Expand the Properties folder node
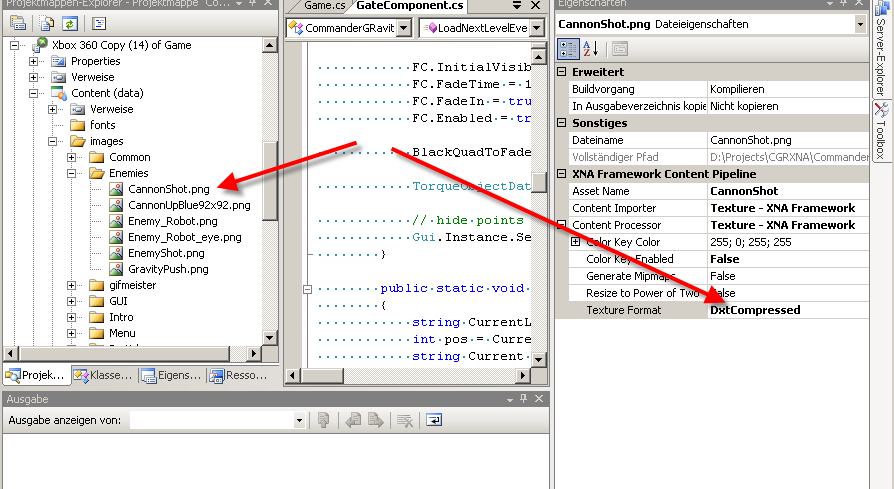The image size is (894, 489). pos(34,61)
